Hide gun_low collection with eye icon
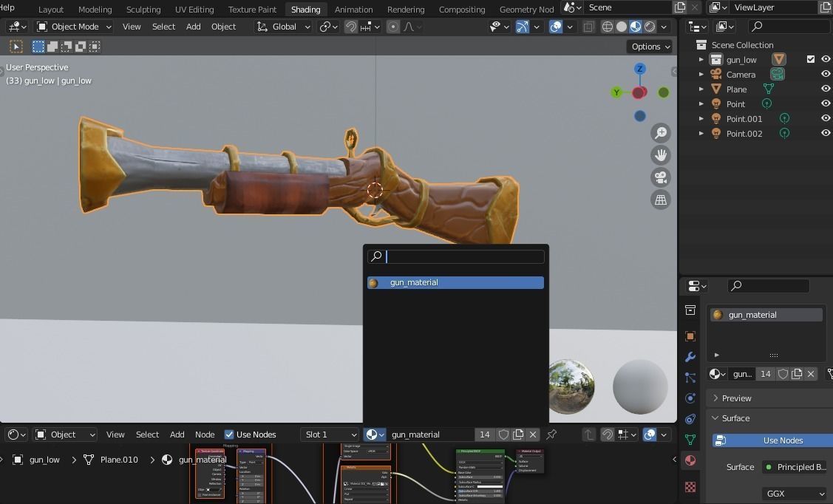Image resolution: width=833 pixels, height=504 pixels. click(x=826, y=59)
